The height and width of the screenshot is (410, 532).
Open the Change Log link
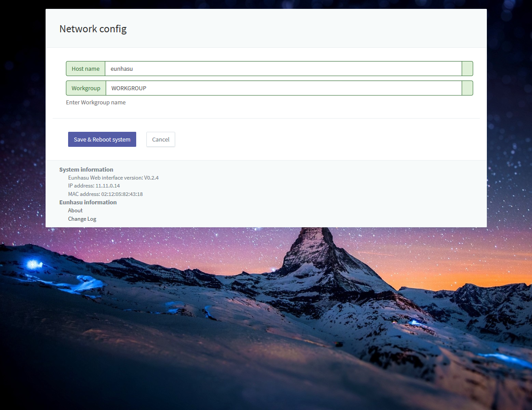coord(82,219)
